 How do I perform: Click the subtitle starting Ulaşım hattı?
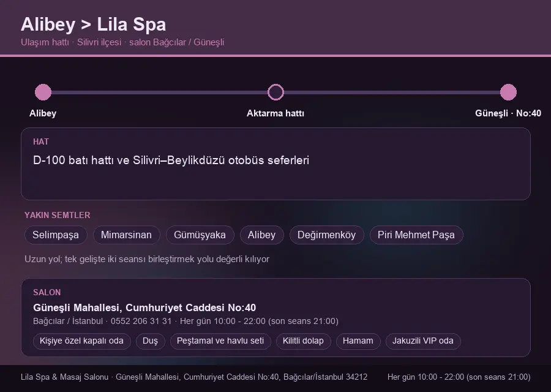point(122,42)
